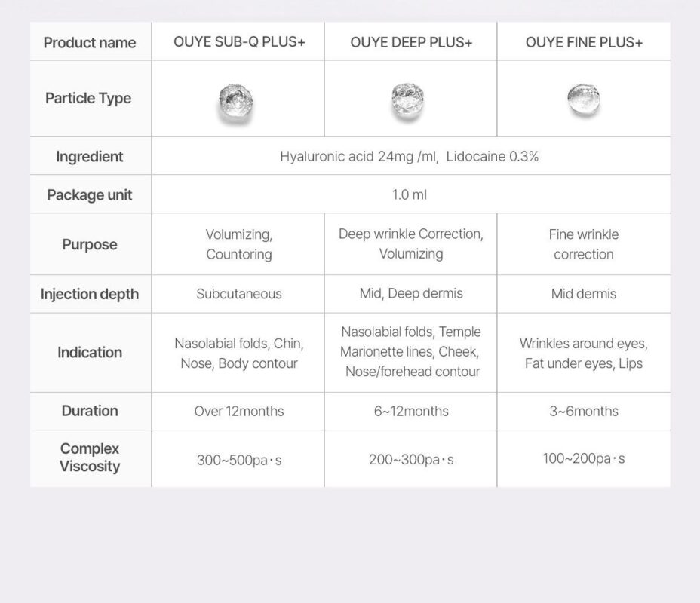Click the 100~200pa·s viscosity value

[584, 458]
